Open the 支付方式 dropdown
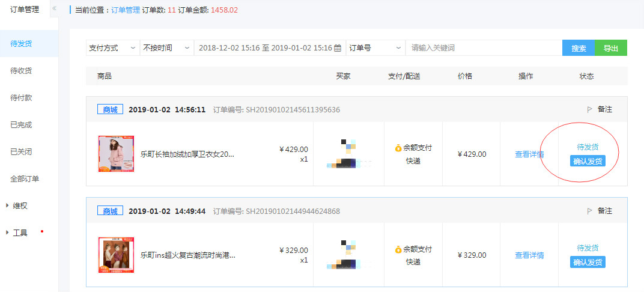The image size is (644, 292). [112, 48]
